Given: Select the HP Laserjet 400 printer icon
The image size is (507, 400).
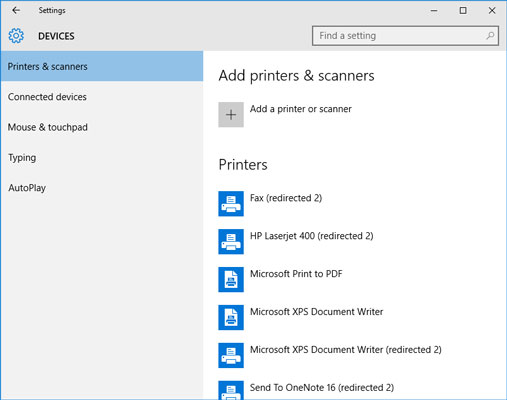Looking at the screenshot, I should pos(231,242).
